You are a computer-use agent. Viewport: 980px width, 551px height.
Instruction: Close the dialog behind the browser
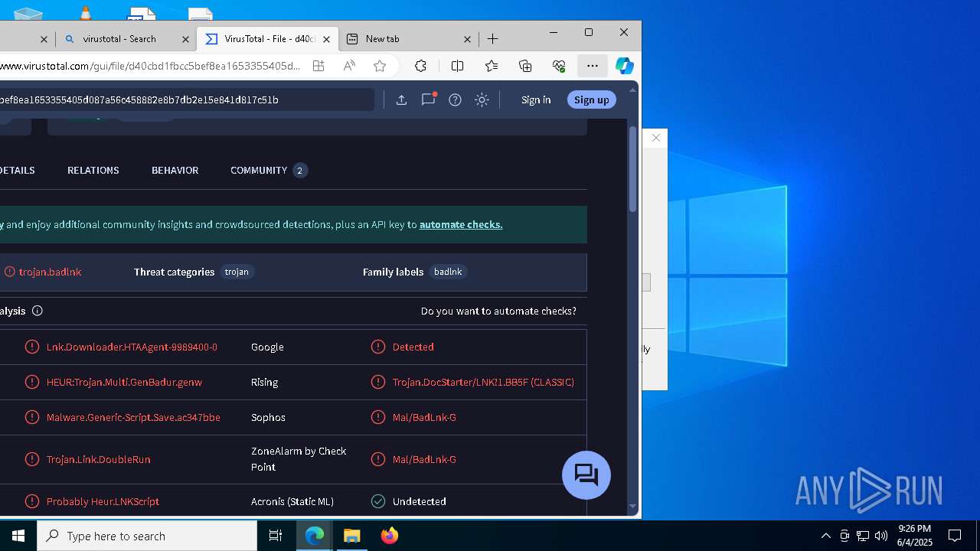[x=655, y=138]
